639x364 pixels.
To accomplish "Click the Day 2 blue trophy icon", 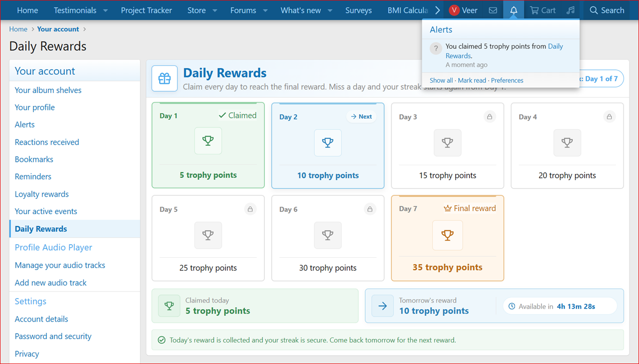I will [328, 142].
